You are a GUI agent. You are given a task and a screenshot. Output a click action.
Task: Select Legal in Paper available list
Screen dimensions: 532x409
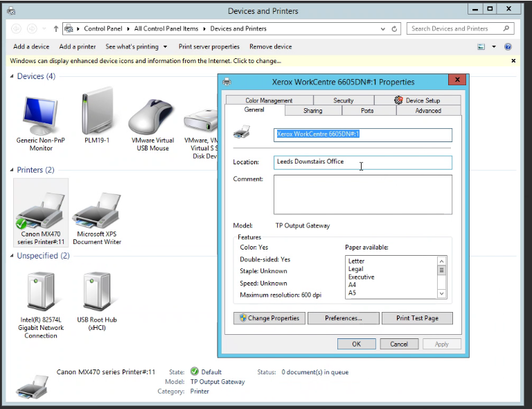pos(356,269)
